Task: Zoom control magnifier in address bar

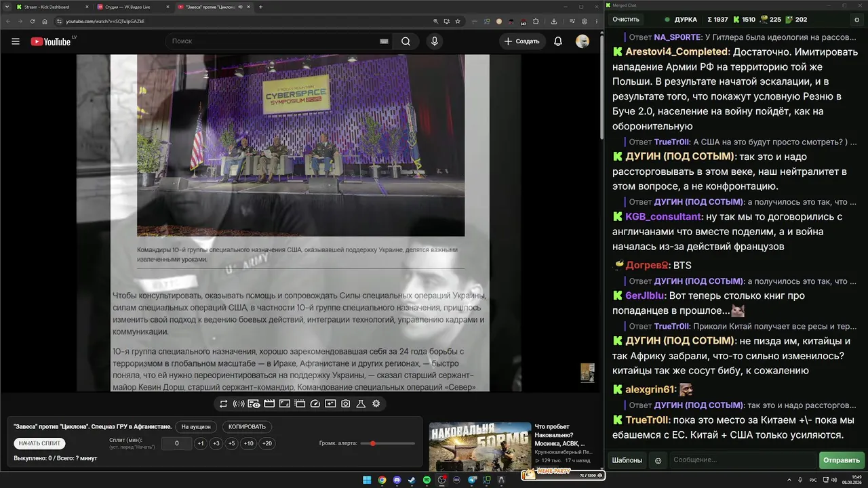Action: coord(435,21)
